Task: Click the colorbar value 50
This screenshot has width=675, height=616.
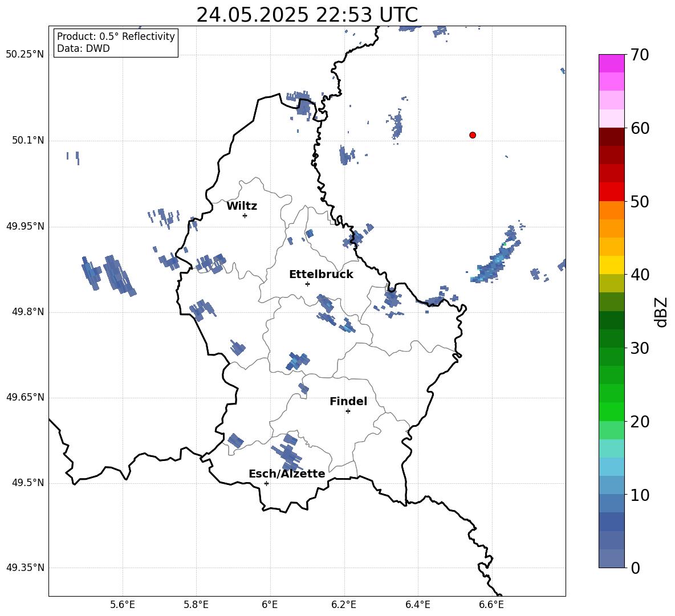Action: (x=640, y=201)
